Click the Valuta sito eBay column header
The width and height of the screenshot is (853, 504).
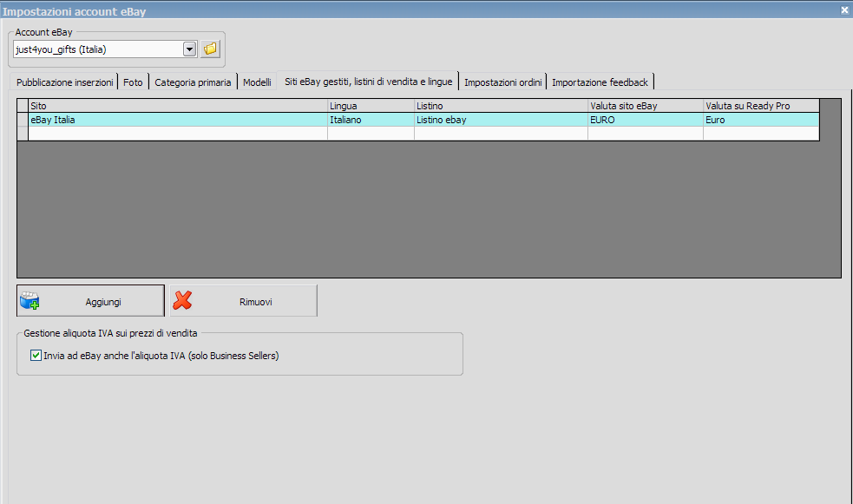tap(646, 106)
